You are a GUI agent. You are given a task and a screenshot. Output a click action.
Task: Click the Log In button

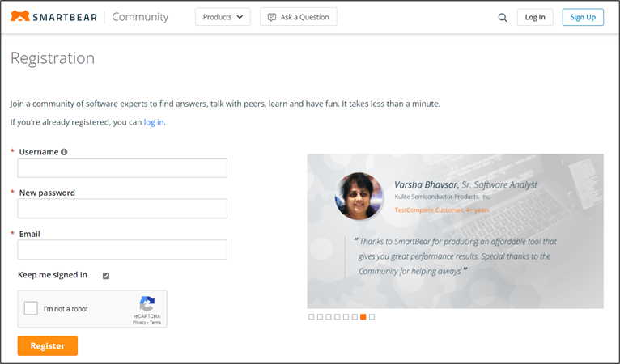click(535, 17)
